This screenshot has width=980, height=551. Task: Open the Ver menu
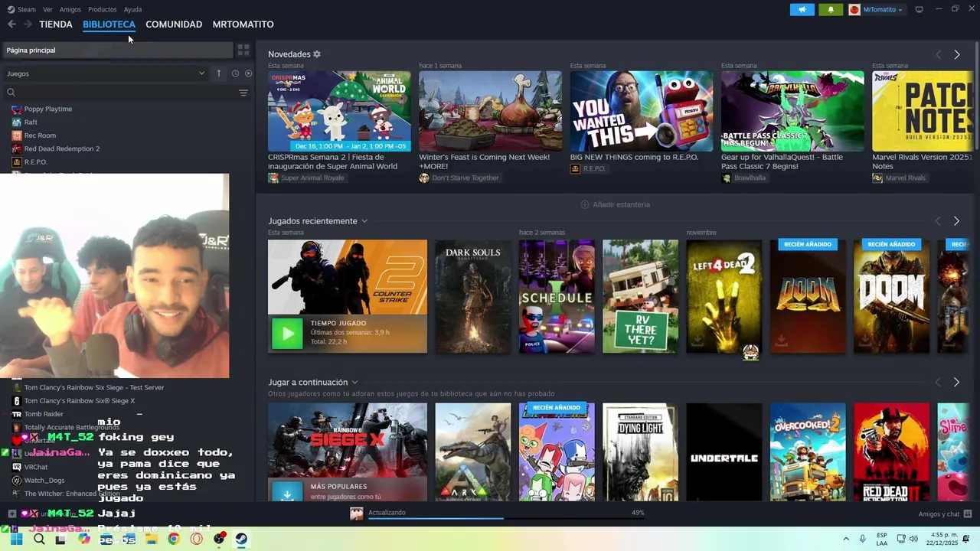click(47, 9)
